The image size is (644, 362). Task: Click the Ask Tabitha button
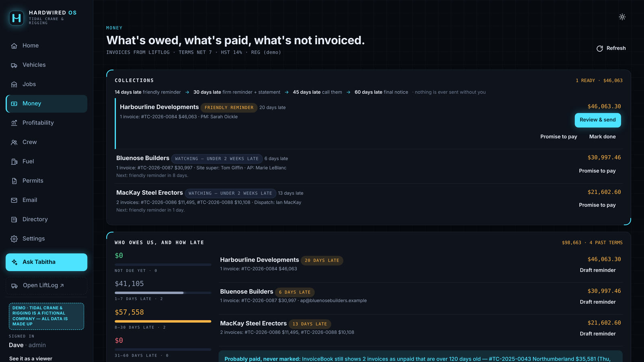(47, 262)
